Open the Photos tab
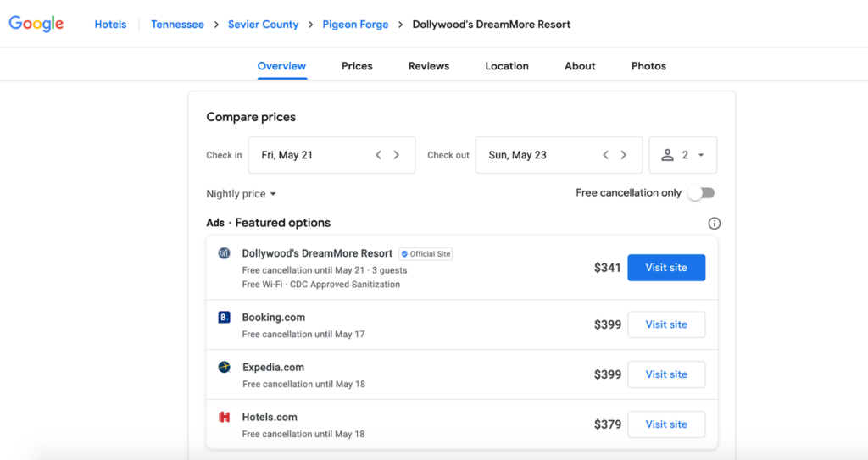This screenshot has height=460, width=868. [648, 66]
